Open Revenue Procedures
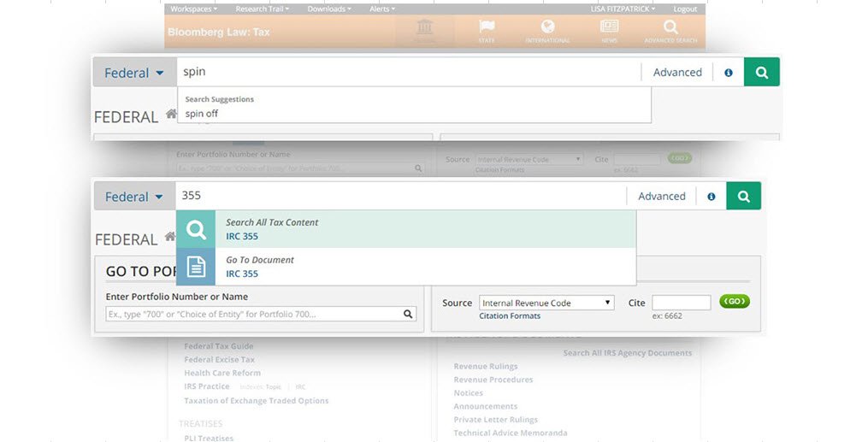 pos(493,380)
